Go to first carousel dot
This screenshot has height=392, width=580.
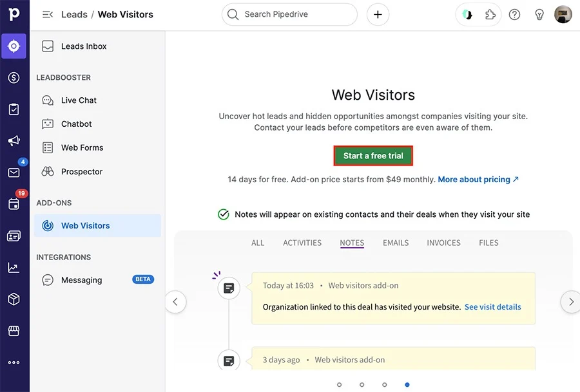pyautogui.click(x=339, y=385)
